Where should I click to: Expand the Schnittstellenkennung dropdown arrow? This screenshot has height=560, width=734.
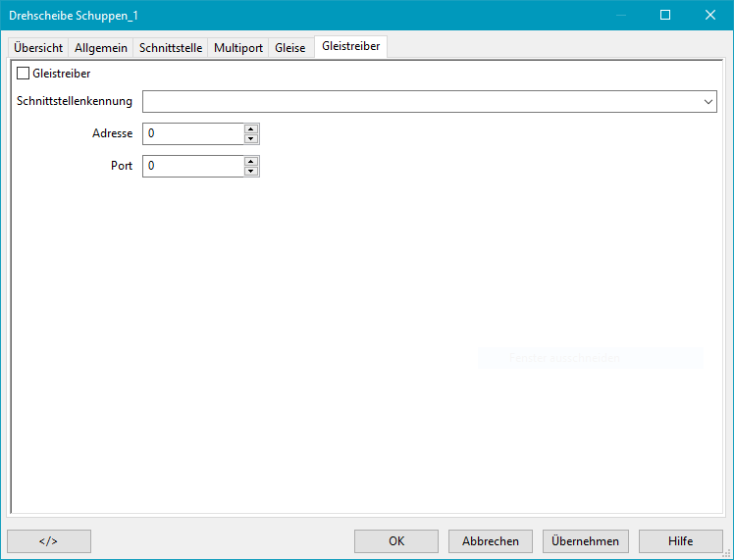[708, 102]
